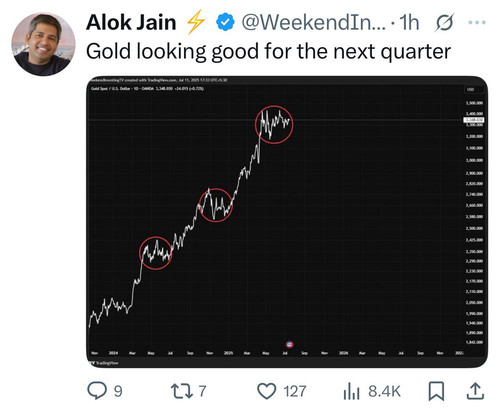
Task: Open the gold chart image
Action: 287,222
